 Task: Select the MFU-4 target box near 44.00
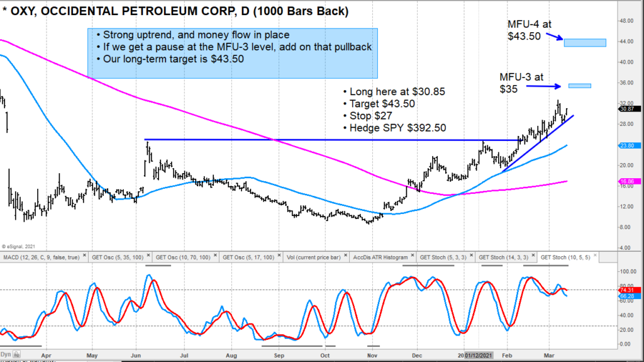point(585,42)
